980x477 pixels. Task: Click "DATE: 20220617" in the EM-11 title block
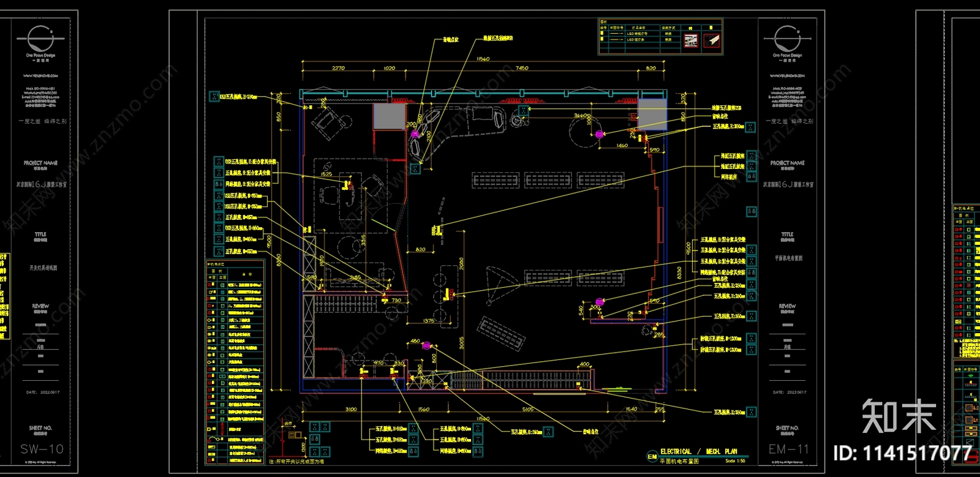point(790,392)
